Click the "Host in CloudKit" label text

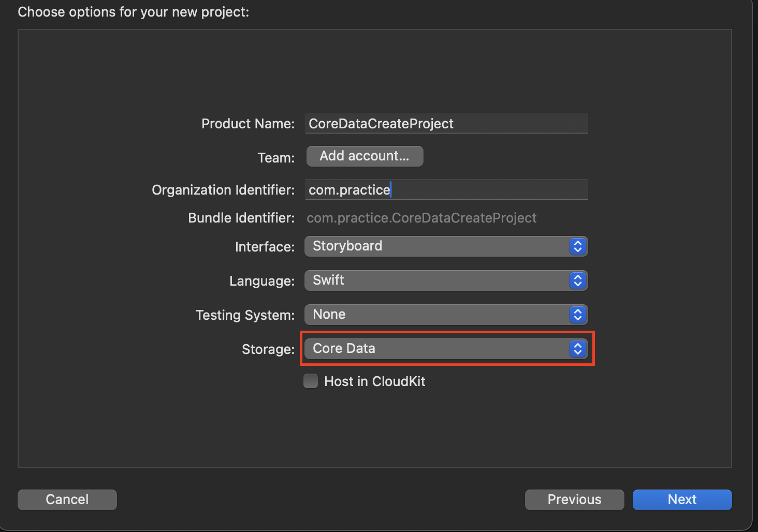click(x=374, y=381)
